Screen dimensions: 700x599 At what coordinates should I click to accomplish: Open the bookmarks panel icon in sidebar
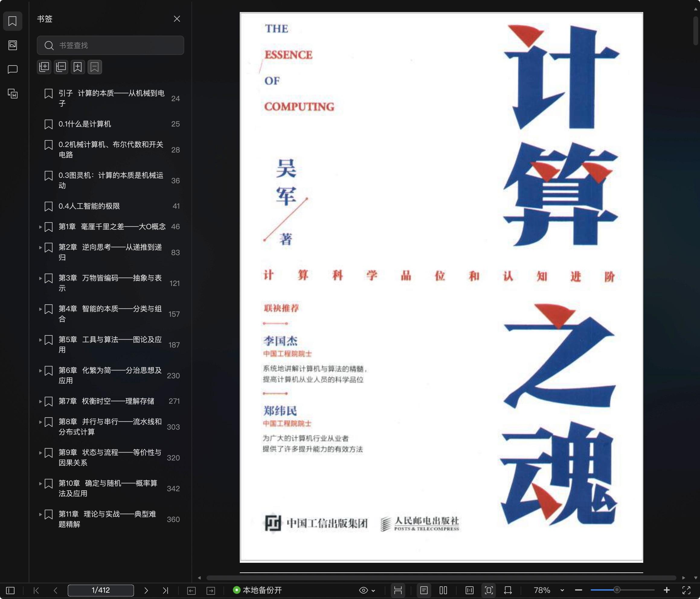pyautogui.click(x=12, y=21)
